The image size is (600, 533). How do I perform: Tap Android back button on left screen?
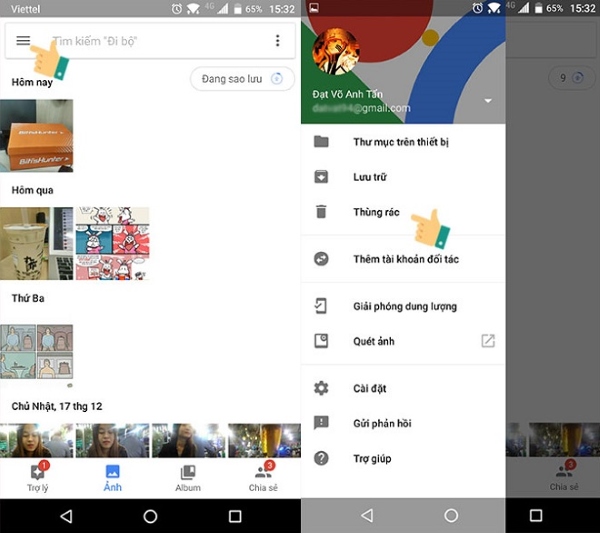[x=67, y=516]
